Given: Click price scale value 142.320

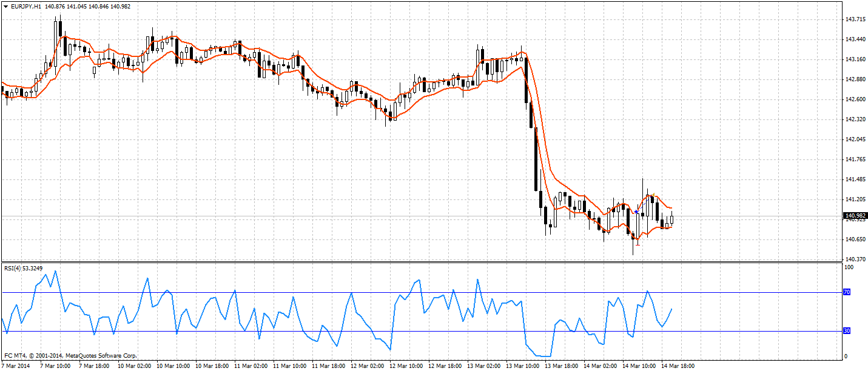Looking at the screenshot, I should coord(855,119).
